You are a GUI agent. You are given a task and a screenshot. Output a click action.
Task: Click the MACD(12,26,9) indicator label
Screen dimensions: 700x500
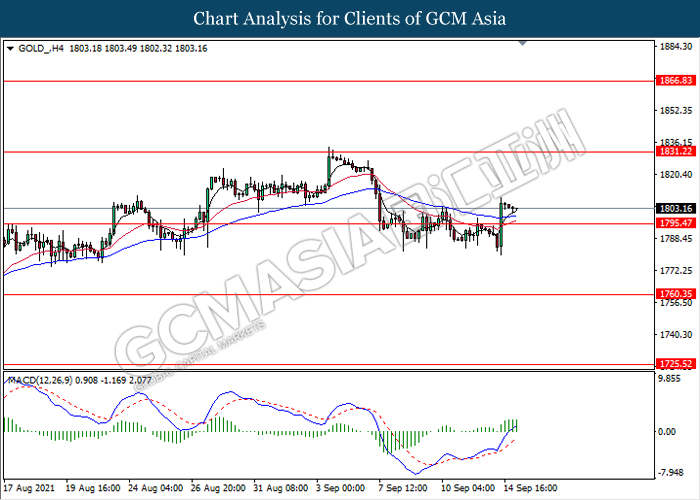pyautogui.click(x=40, y=380)
